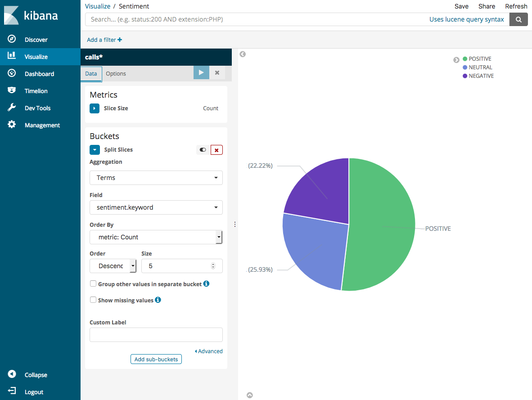Change the Field dropdown from sentiment.keyword
Viewport: 532px width, 400px height.
point(156,207)
